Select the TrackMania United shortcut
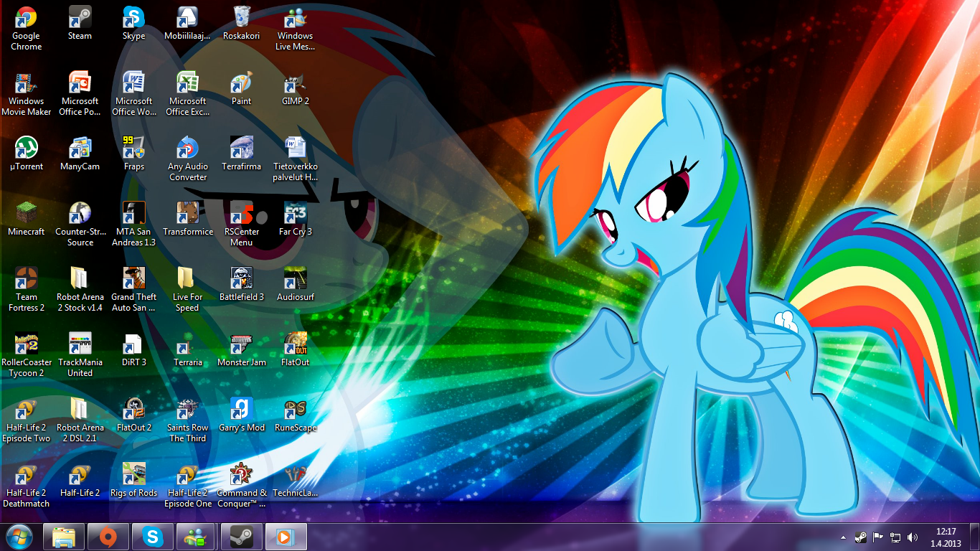 (80, 355)
